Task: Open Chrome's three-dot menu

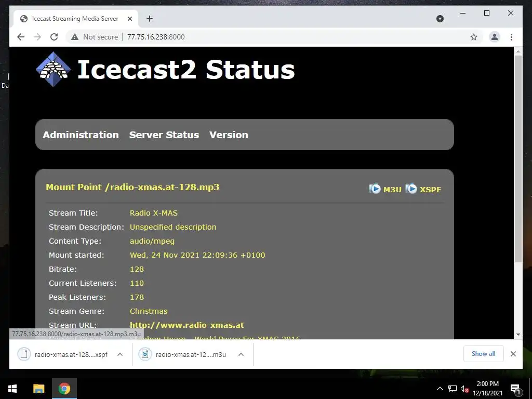Action: coord(511,37)
